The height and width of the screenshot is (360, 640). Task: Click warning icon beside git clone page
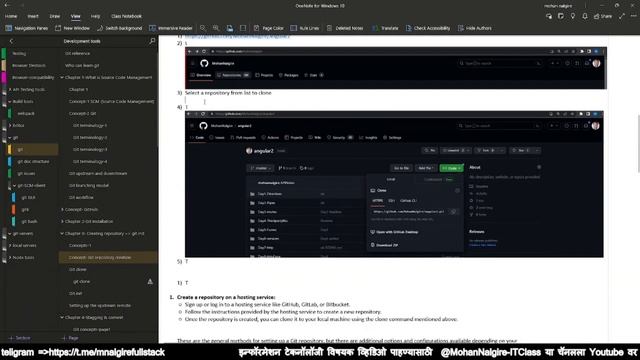click(150, 282)
